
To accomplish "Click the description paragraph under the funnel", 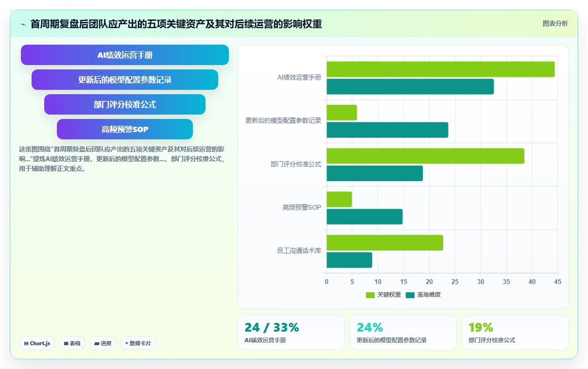I will (121, 159).
